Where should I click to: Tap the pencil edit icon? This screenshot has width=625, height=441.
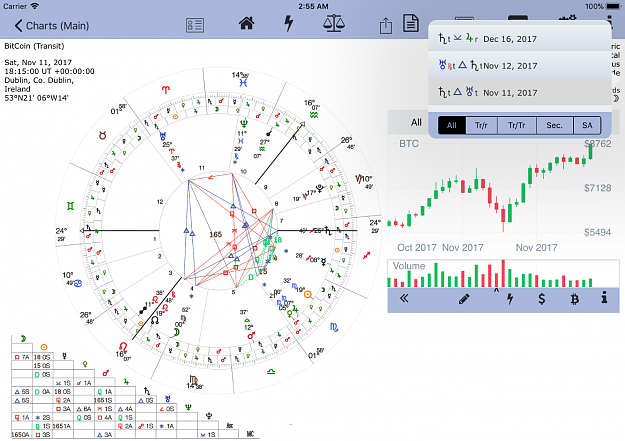point(464,299)
